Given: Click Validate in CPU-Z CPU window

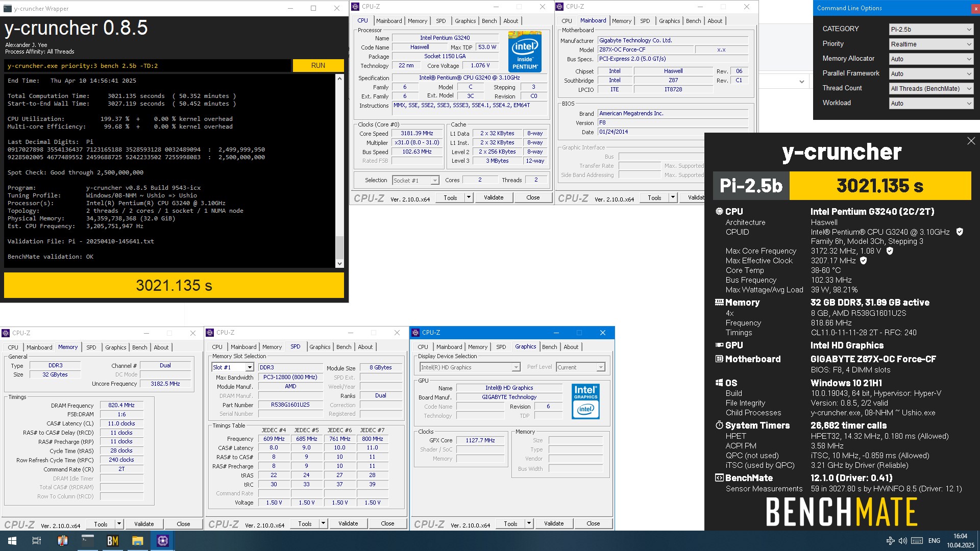Looking at the screenshot, I should pos(494,197).
